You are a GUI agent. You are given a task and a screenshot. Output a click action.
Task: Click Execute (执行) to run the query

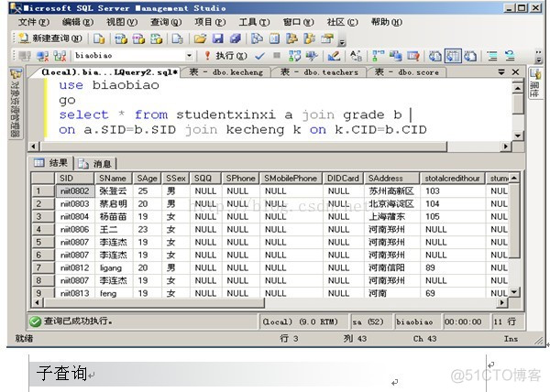pos(225,56)
